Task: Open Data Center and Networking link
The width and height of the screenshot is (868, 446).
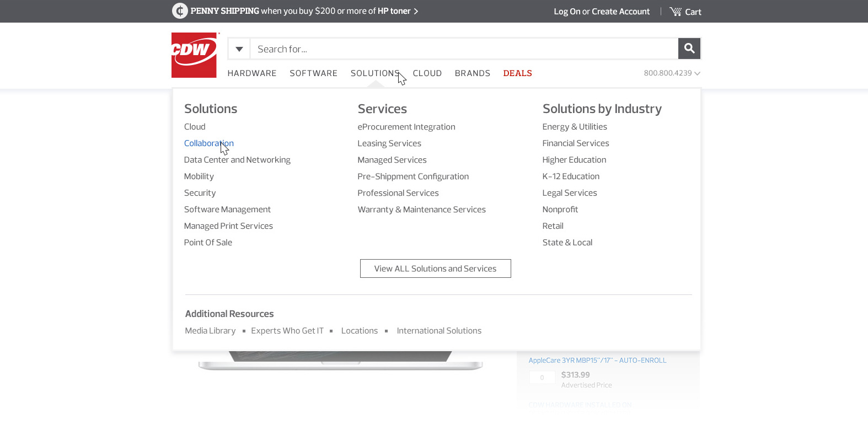Action: pyautogui.click(x=237, y=160)
